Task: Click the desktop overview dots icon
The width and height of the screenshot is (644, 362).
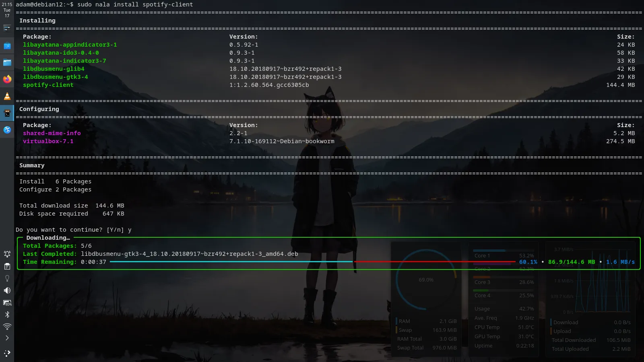Action: 7,354
